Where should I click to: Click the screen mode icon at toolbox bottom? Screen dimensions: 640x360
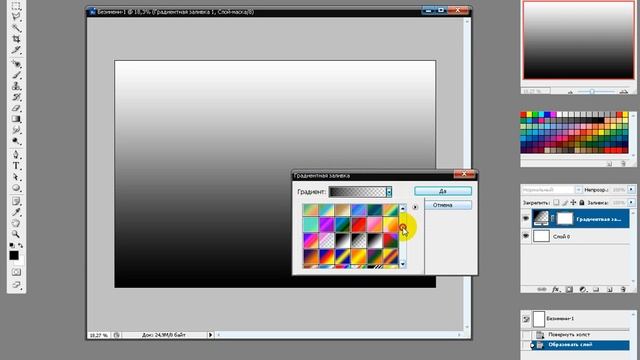[x=16, y=284]
